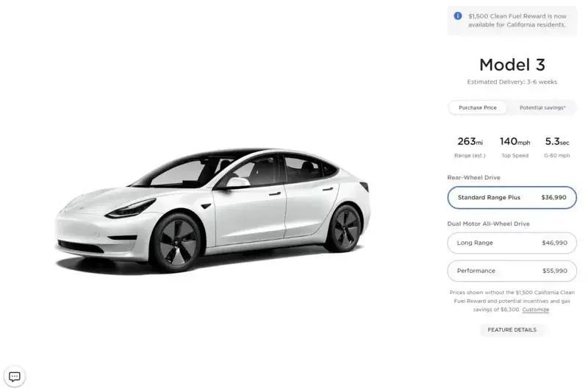Open the Customize link

[x=536, y=310]
